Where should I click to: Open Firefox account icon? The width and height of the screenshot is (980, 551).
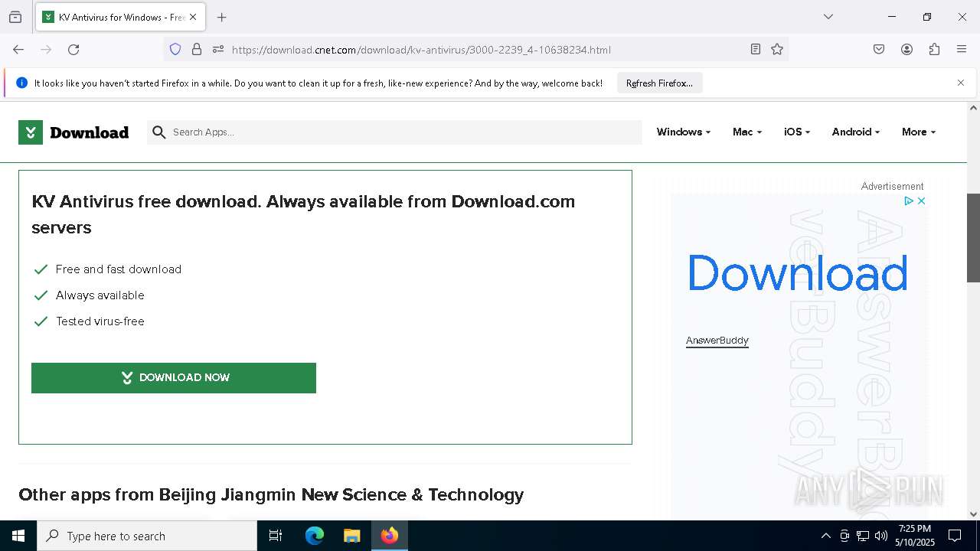point(906,50)
